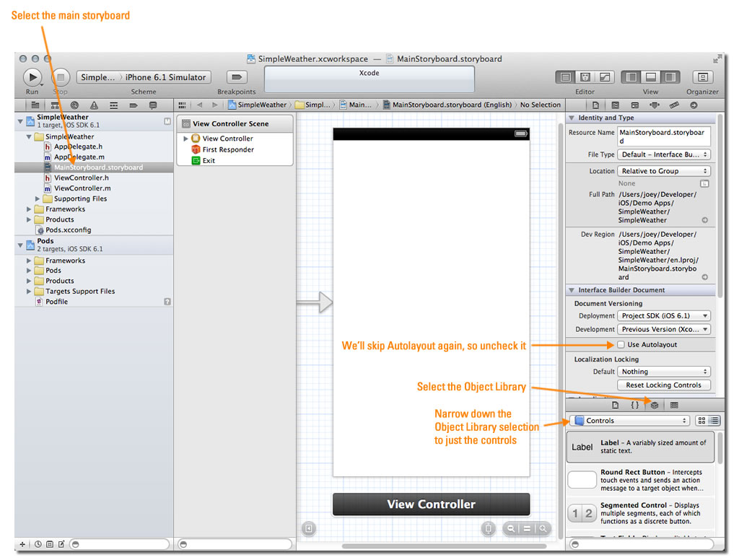Open the Location Relative to Group dropdown
The height and width of the screenshot is (560, 739).
pos(664,171)
